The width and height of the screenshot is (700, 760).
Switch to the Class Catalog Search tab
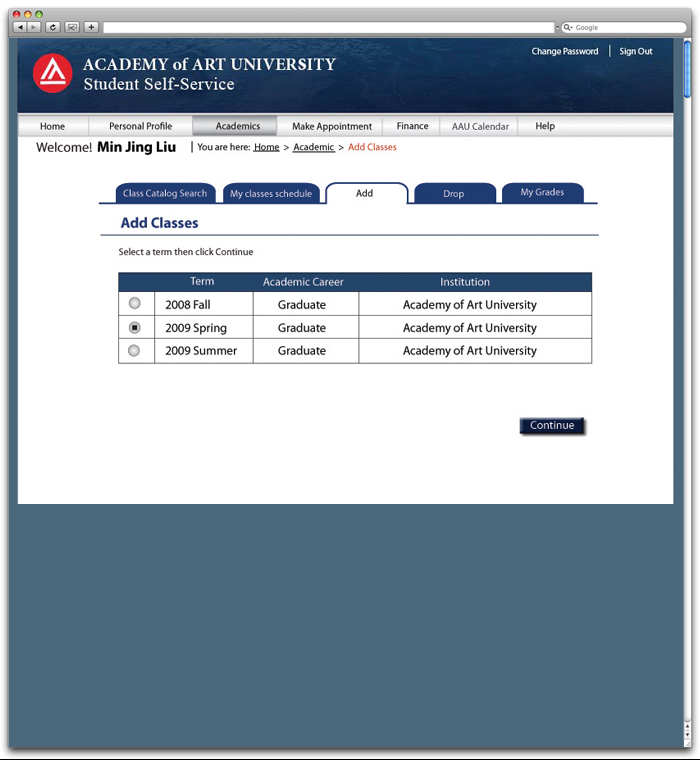pyautogui.click(x=165, y=193)
